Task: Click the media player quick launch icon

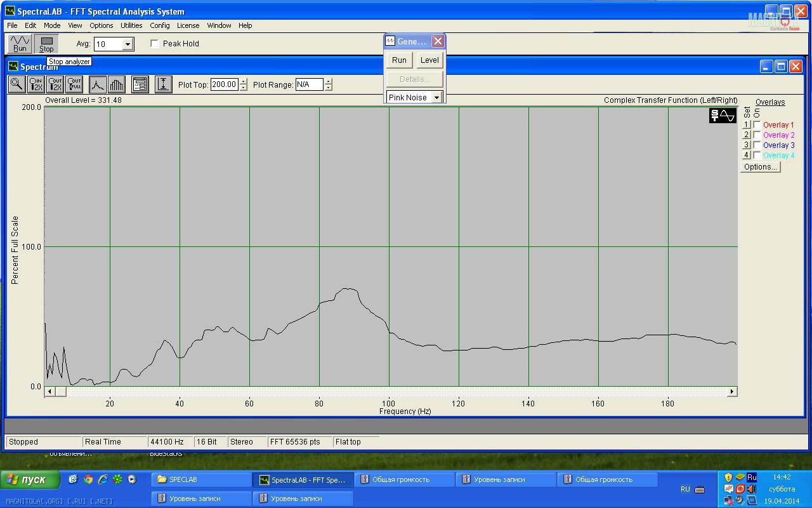Action: coord(132,479)
